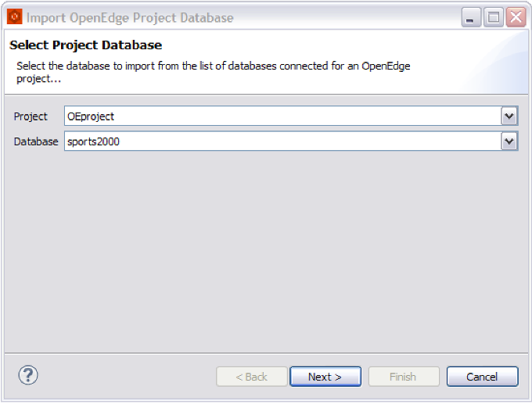Viewport: 532px width, 404px height.
Task: Maximize the import dialog window
Action: pyautogui.click(x=493, y=17)
